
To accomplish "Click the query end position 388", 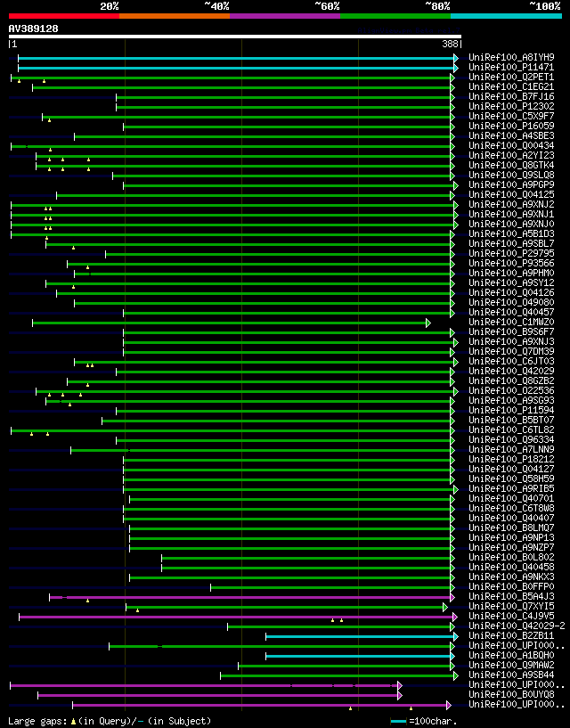I will [x=450, y=44].
